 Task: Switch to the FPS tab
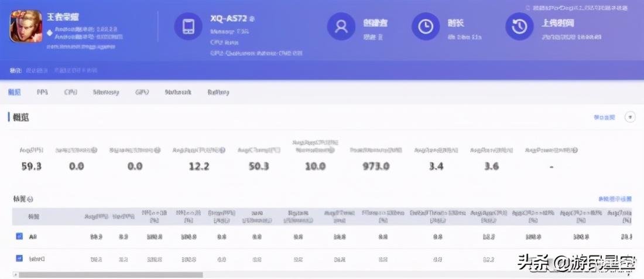click(42, 92)
